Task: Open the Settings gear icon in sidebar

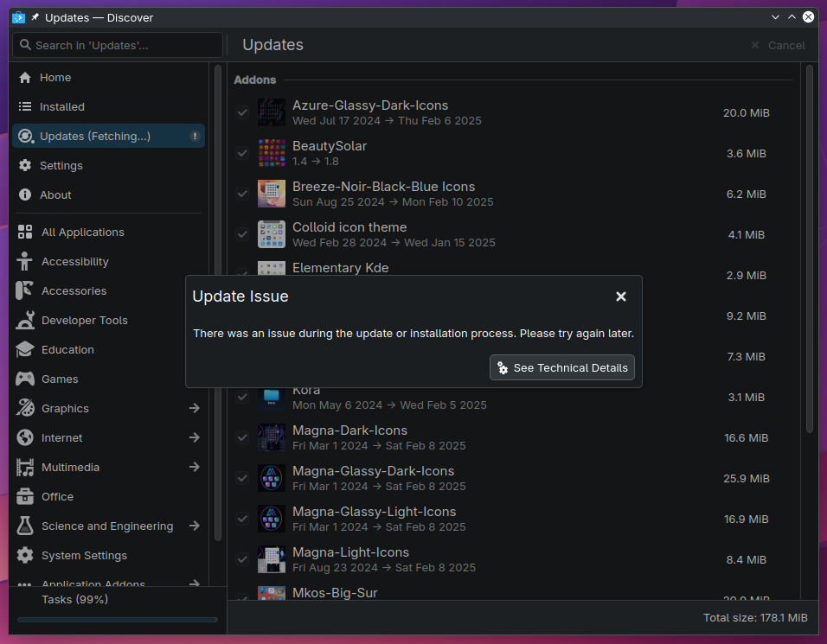Action: click(25, 165)
